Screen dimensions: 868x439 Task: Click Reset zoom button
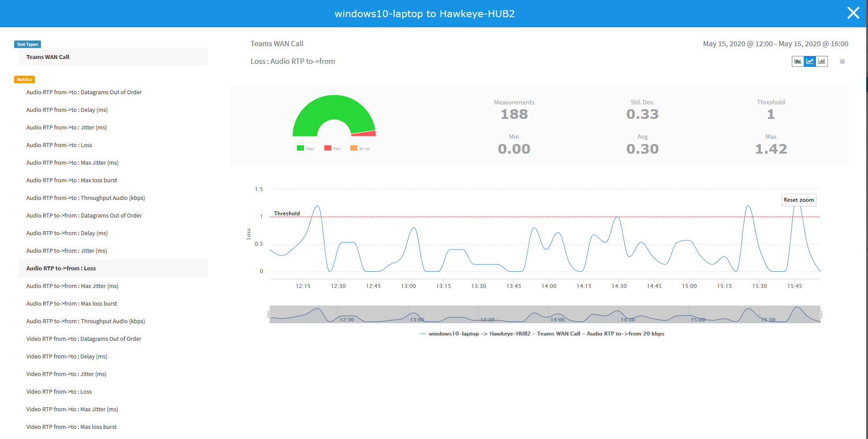pyautogui.click(x=799, y=200)
